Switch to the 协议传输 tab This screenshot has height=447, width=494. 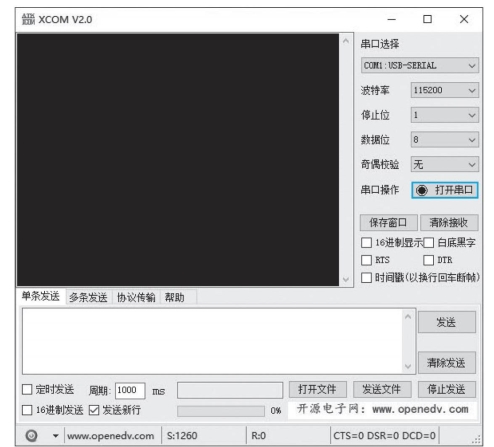coord(136,297)
